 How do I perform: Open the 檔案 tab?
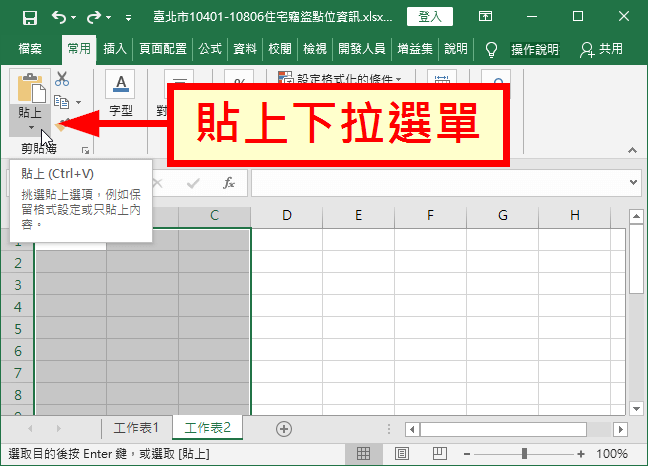pyautogui.click(x=30, y=49)
